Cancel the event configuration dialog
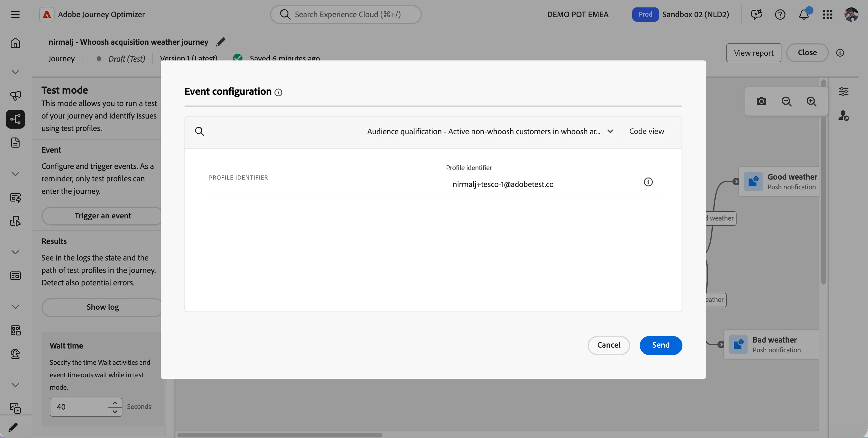868x438 pixels. click(x=609, y=345)
